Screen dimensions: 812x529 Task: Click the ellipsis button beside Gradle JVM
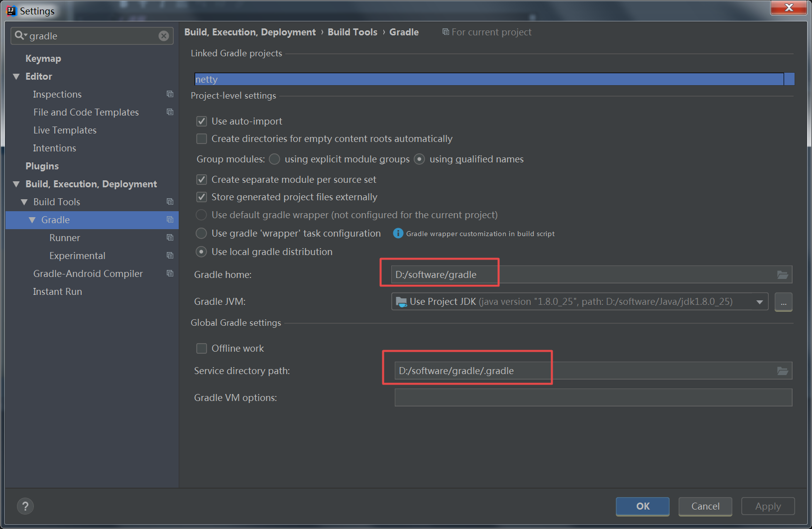pyautogui.click(x=784, y=302)
